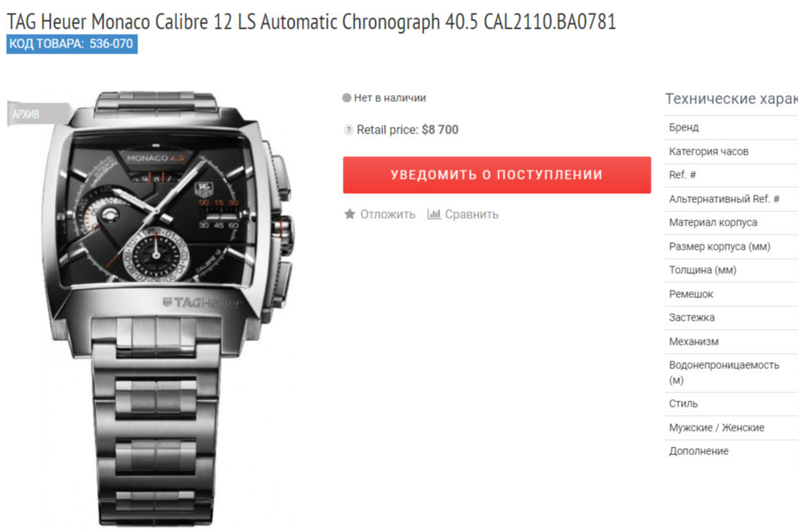Viewport: 798px width, 532px height.
Task: Click the question mark icon near Retail price
Action: coord(349,130)
